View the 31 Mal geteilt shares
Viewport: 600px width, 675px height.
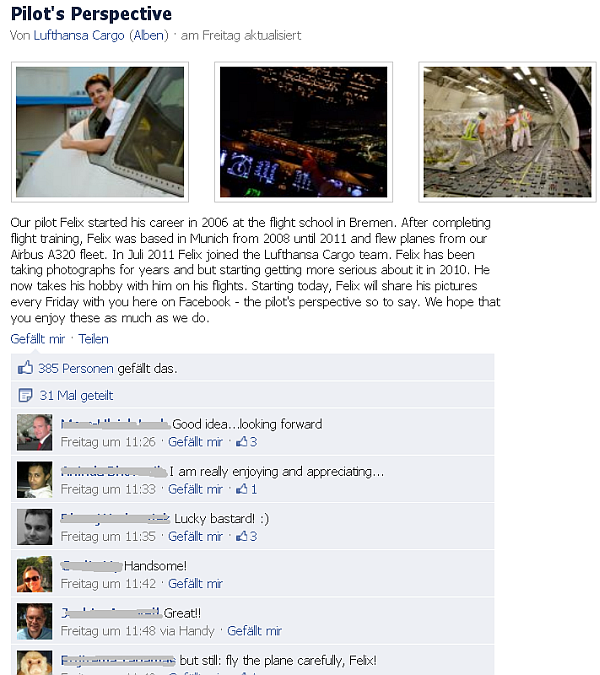(76, 395)
